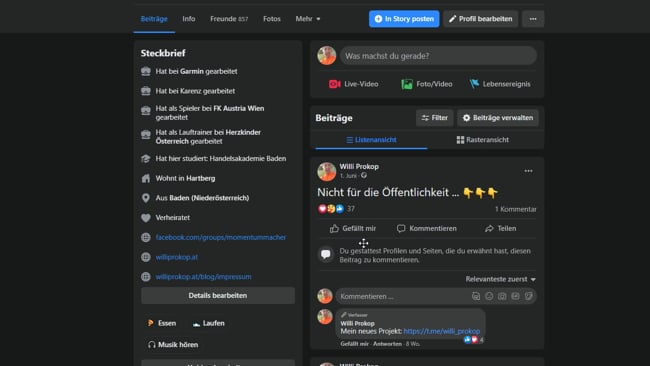Click the house icon next to Wohnt in Hartberg

[146, 179]
